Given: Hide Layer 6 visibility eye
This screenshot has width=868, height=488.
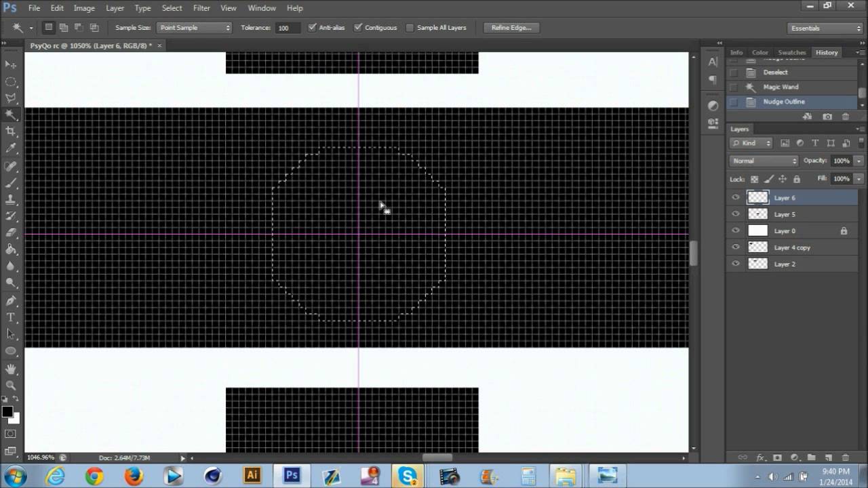Looking at the screenshot, I should point(736,198).
